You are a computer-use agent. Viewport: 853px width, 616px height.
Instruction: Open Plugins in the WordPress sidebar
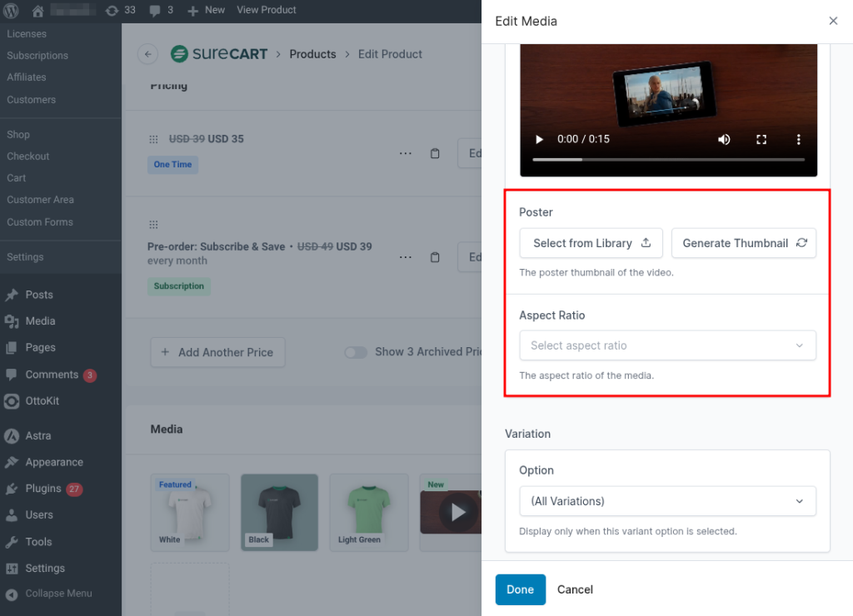(x=42, y=489)
